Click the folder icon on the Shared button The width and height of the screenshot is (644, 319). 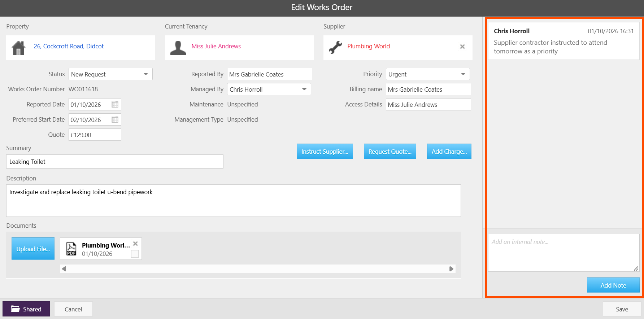click(15, 309)
